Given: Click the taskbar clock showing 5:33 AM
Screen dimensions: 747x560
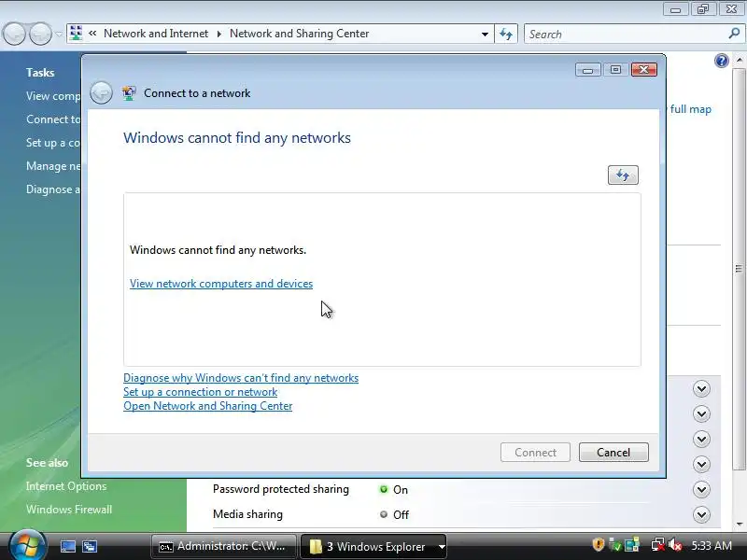Looking at the screenshot, I should point(712,545).
